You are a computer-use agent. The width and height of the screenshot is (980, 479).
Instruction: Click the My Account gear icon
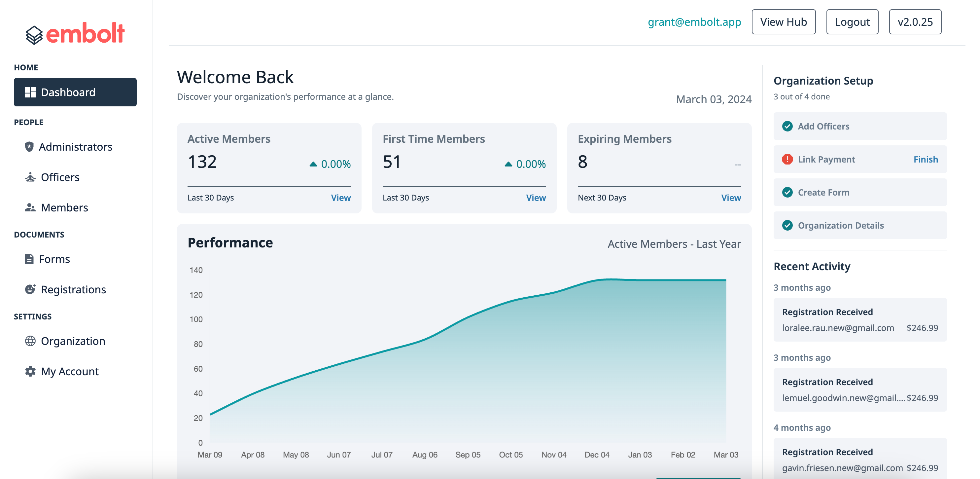coord(30,371)
